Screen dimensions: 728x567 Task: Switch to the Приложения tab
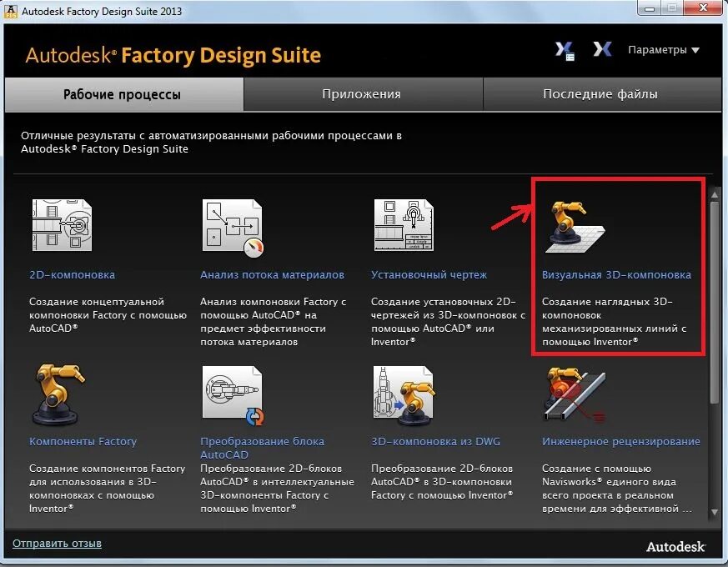(x=363, y=94)
